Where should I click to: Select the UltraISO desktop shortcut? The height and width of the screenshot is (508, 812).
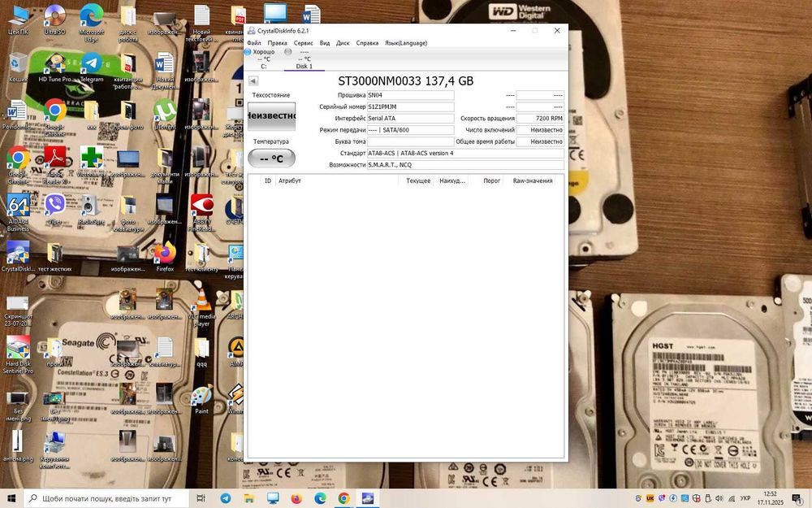[55, 21]
